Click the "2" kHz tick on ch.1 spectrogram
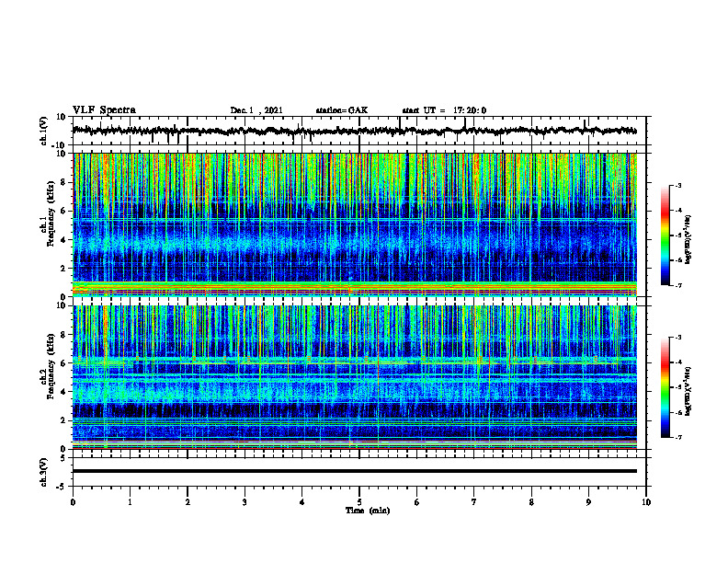 [63, 269]
